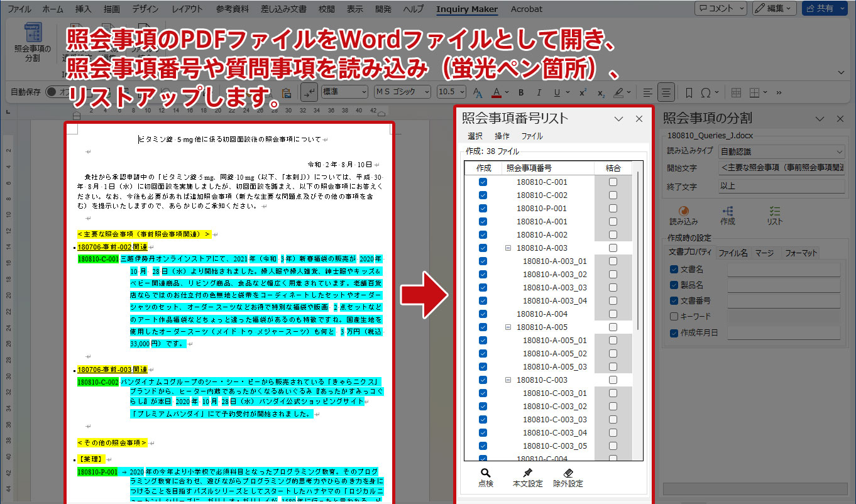This screenshot has width=856, height=504.
Task: Switch to the フォーマット settings tab
Action: (801, 252)
